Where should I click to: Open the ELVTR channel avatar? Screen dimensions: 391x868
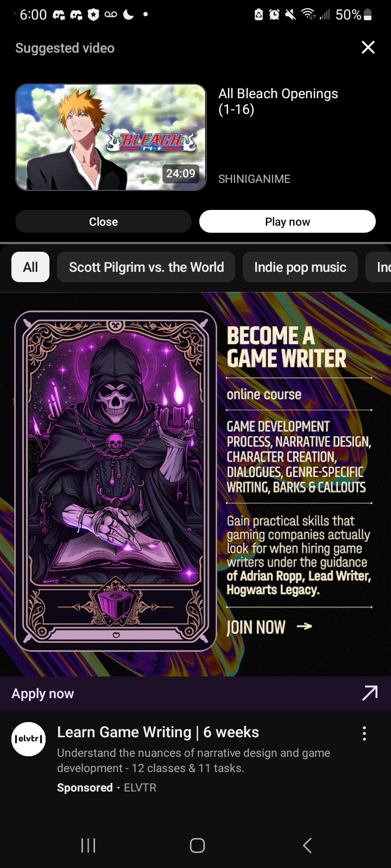(29, 739)
